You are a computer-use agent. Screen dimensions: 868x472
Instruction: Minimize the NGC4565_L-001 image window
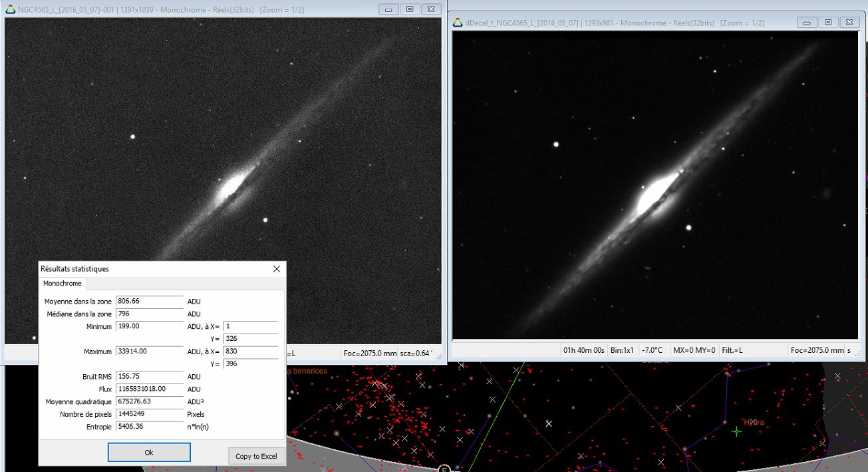(x=388, y=9)
